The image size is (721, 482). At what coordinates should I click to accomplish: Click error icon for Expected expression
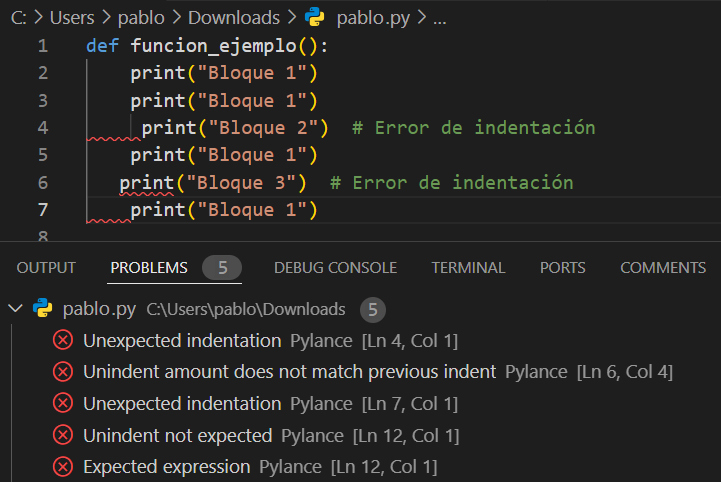tap(63, 467)
